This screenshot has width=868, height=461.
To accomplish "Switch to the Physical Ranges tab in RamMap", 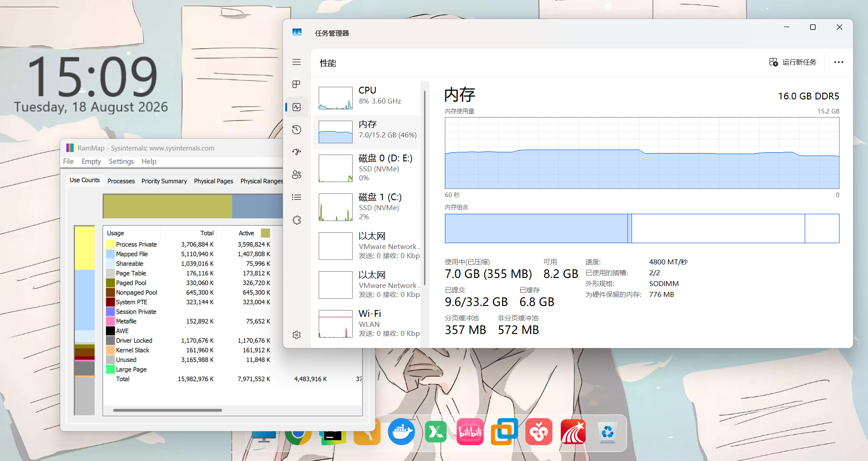I will coord(261,181).
